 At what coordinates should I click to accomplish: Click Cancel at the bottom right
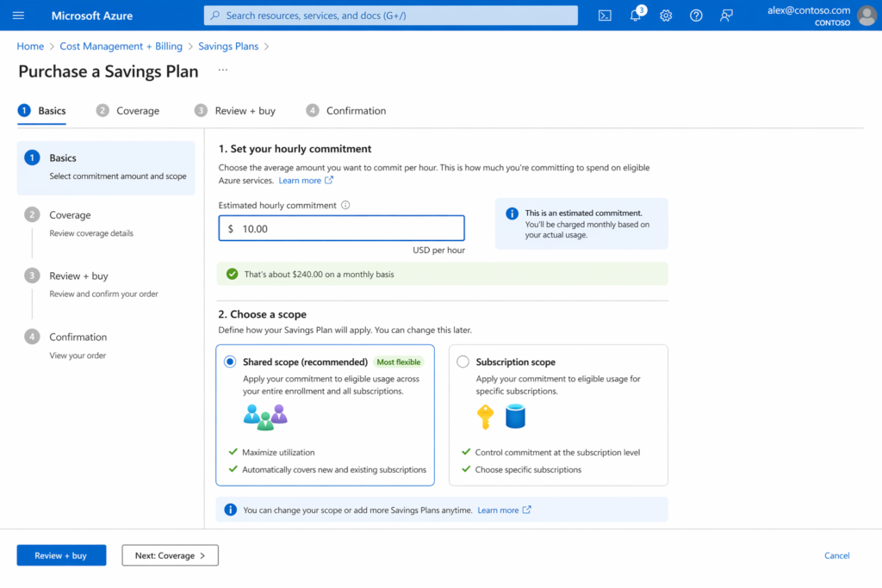(x=836, y=555)
